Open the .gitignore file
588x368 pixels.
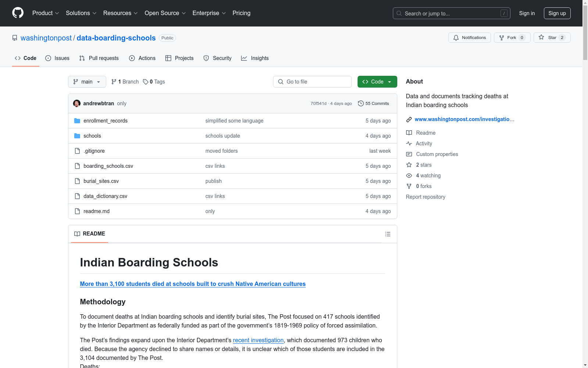click(x=94, y=151)
